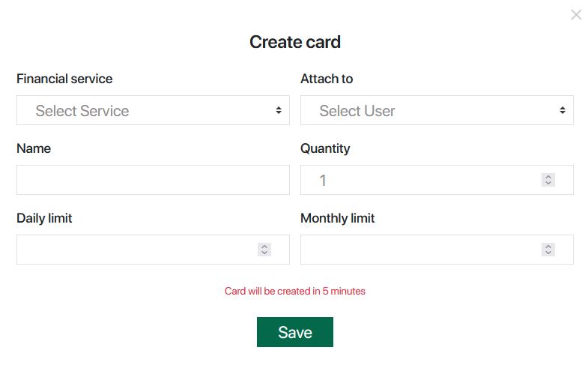Focus the Monthly limit field

tap(419, 250)
